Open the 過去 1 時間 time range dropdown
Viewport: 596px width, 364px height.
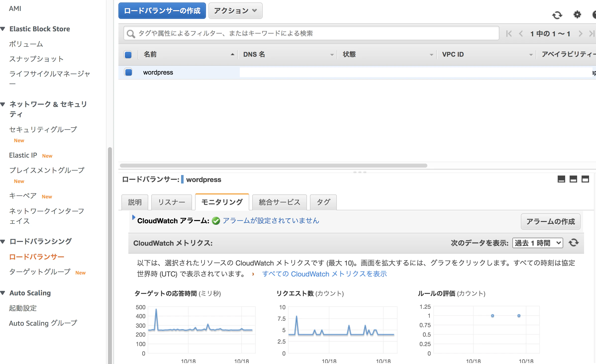[x=538, y=243]
